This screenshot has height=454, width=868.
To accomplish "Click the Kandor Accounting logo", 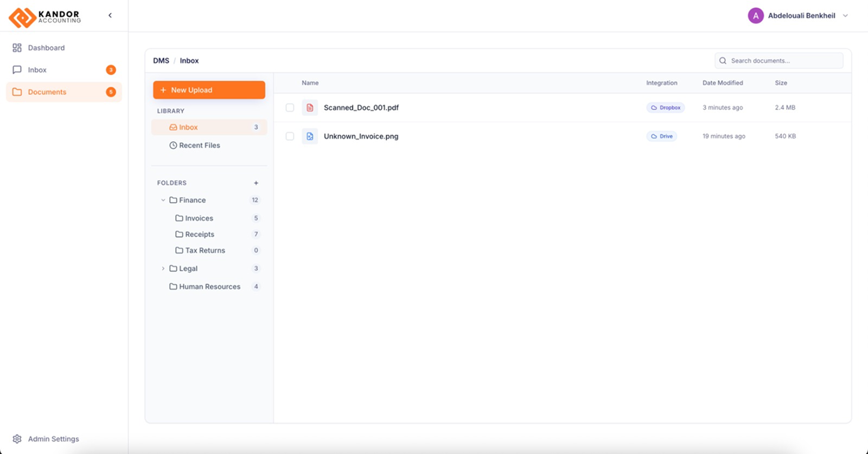I will (x=44, y=17).
